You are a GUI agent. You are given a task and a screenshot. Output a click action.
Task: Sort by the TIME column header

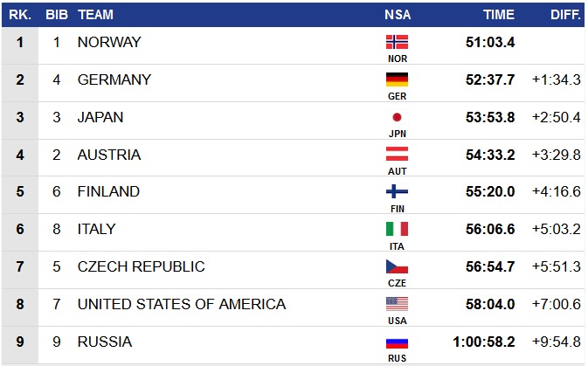tap(499, 15)
